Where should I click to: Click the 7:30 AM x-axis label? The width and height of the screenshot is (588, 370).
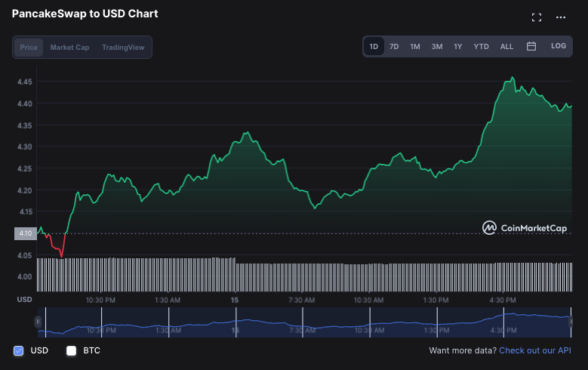tap(301, 301)
